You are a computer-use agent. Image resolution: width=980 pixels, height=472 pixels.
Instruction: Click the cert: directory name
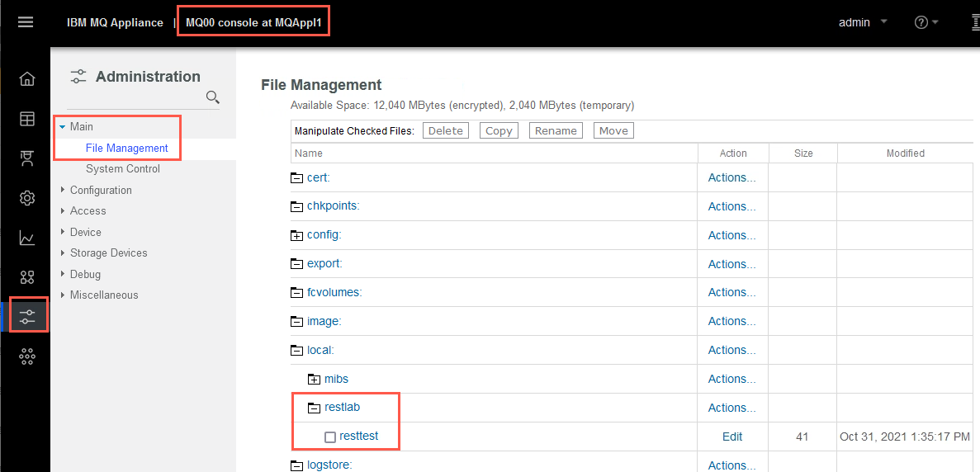pos(318,178)
